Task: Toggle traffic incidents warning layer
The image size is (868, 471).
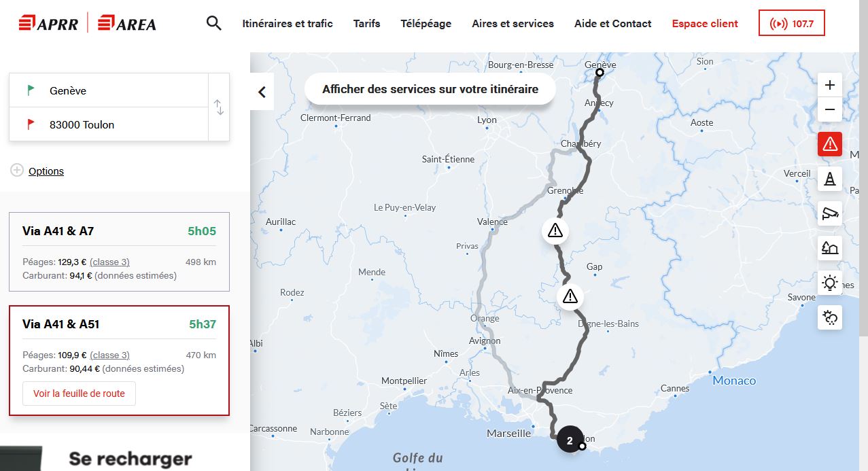Action: click(x=829, y=144)
